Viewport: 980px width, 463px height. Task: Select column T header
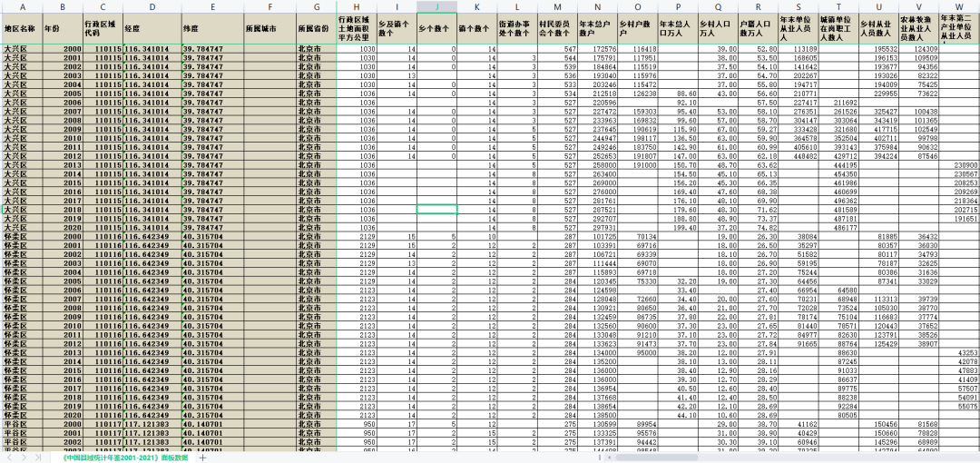(x=838, y=6)
